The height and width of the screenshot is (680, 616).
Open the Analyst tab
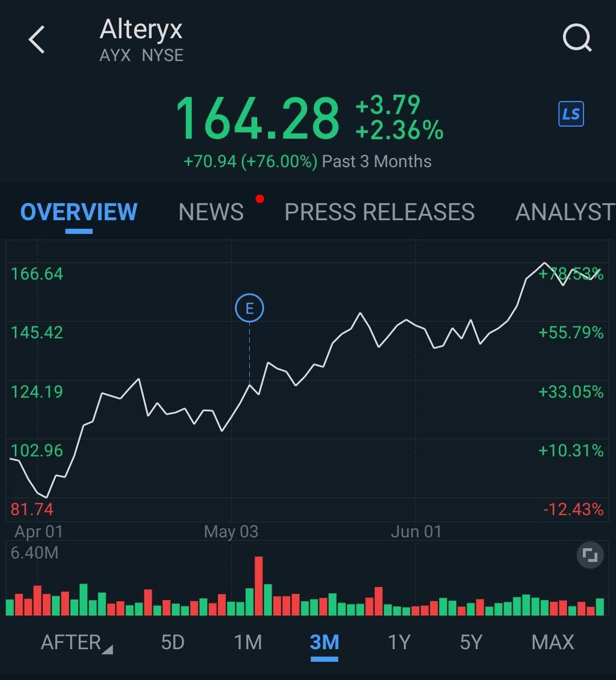pos(565,212)
